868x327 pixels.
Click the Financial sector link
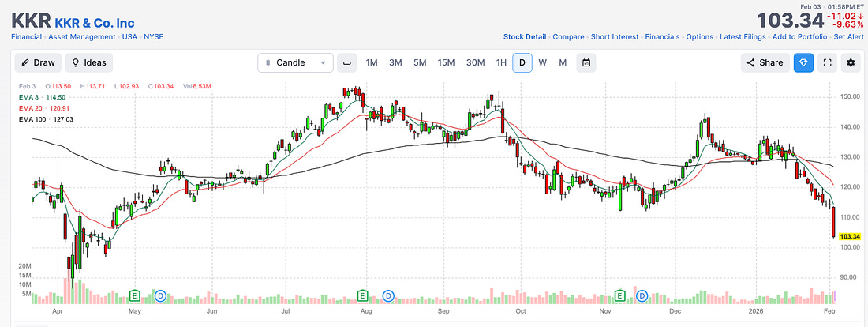tap(26, 36)
